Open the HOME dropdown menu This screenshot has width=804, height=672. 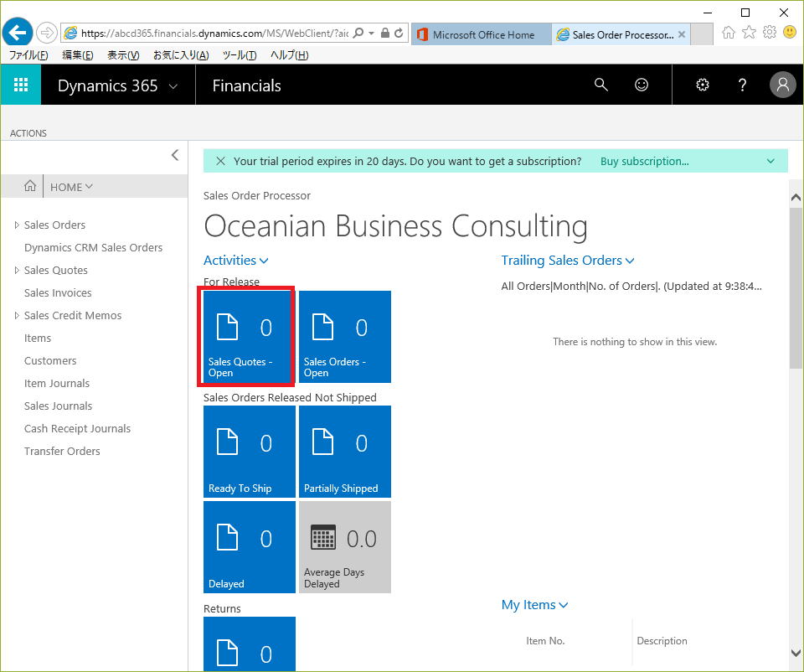(71, 187)
